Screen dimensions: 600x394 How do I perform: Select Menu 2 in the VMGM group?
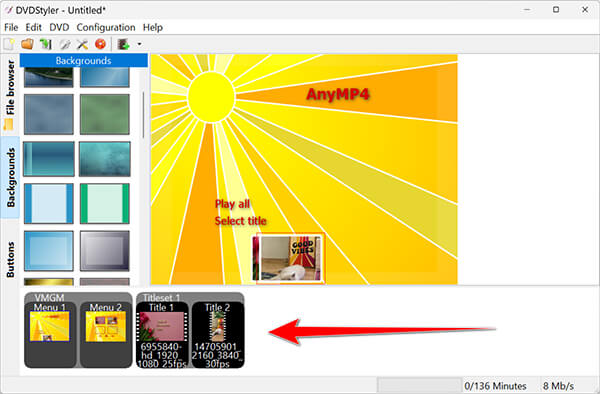click(106, 334)
